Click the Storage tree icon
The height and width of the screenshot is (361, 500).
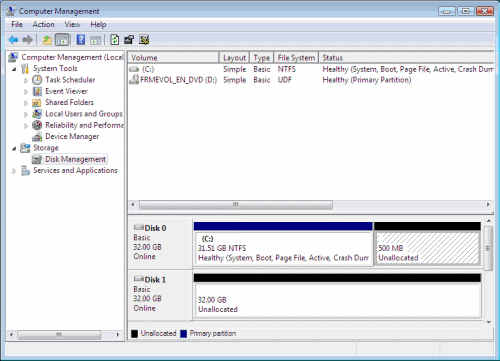(x=25, y=148)
